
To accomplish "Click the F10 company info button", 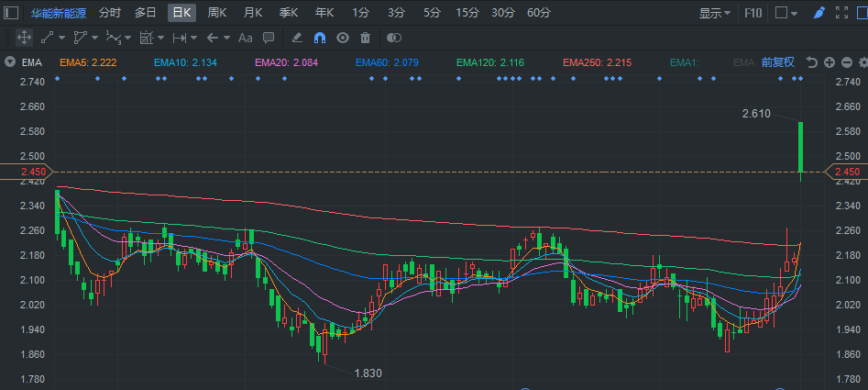I will click(x=753, y=13).
